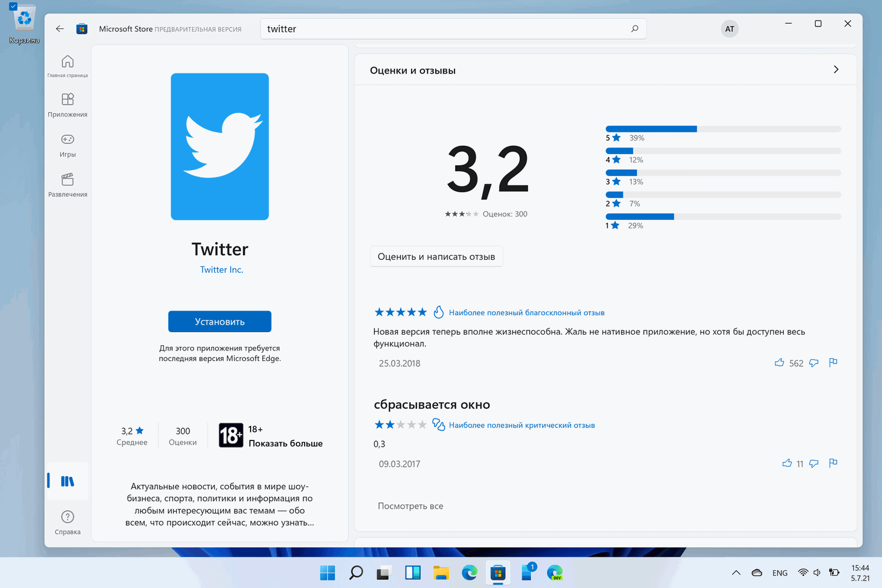The image size is (882, 588).
Task: Click the search magnifier icon in search box
Action: (x=634, y=29)
